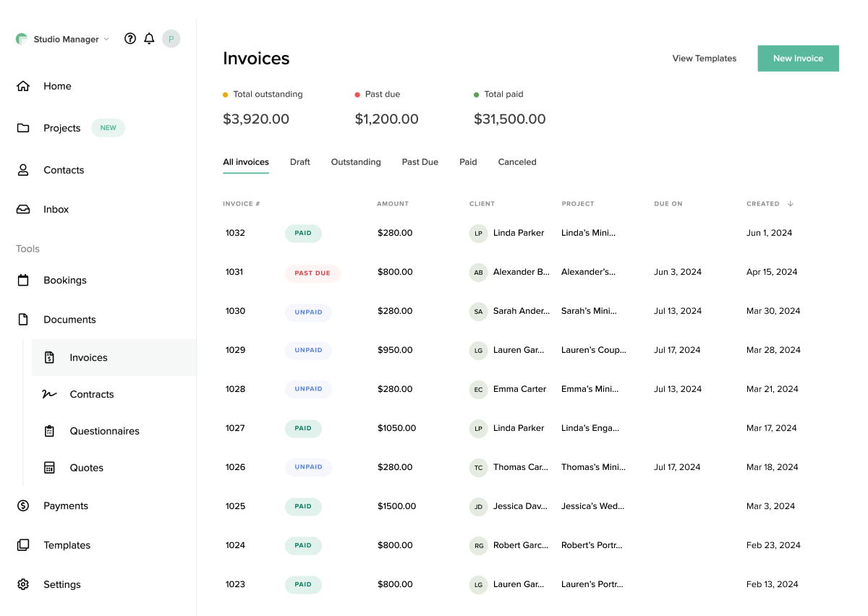The height and width of the screenshot is (616, 868).
Task: Switch to the Outstanding tab
Action: pos(356,162)
